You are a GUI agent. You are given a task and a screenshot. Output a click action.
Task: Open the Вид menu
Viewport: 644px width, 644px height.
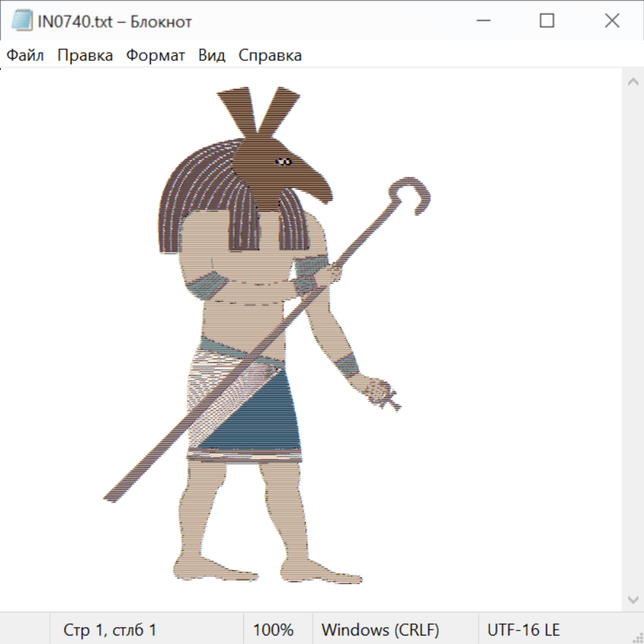(211, 56)
